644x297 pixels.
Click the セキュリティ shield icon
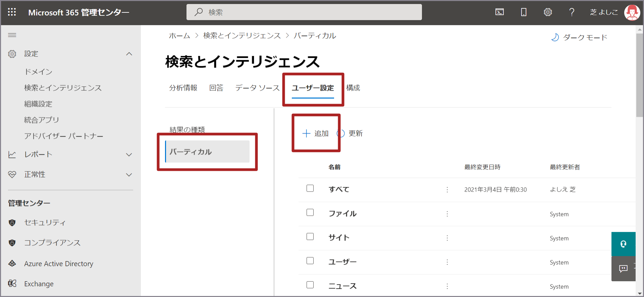pos(12,222)
